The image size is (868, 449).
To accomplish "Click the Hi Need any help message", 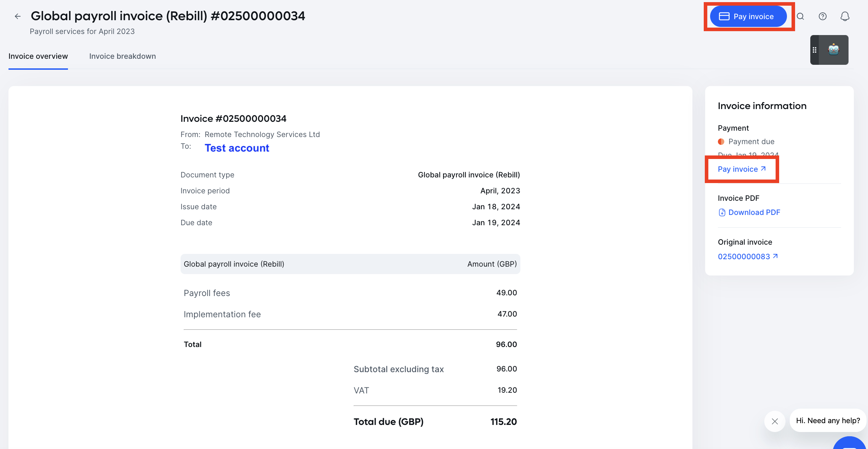I will tap(827, 421).
